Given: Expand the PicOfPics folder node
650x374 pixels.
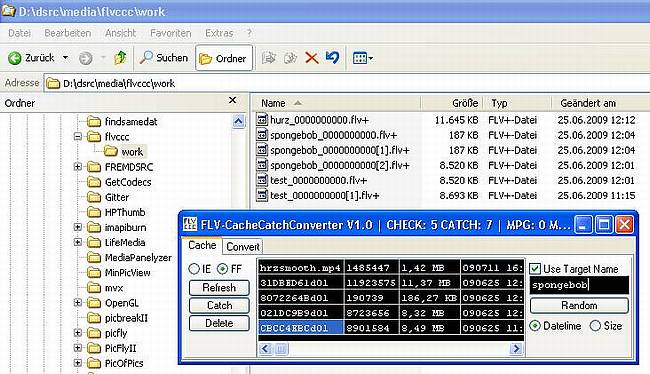Looking at the screenshot, I should (x=78, y=363).
